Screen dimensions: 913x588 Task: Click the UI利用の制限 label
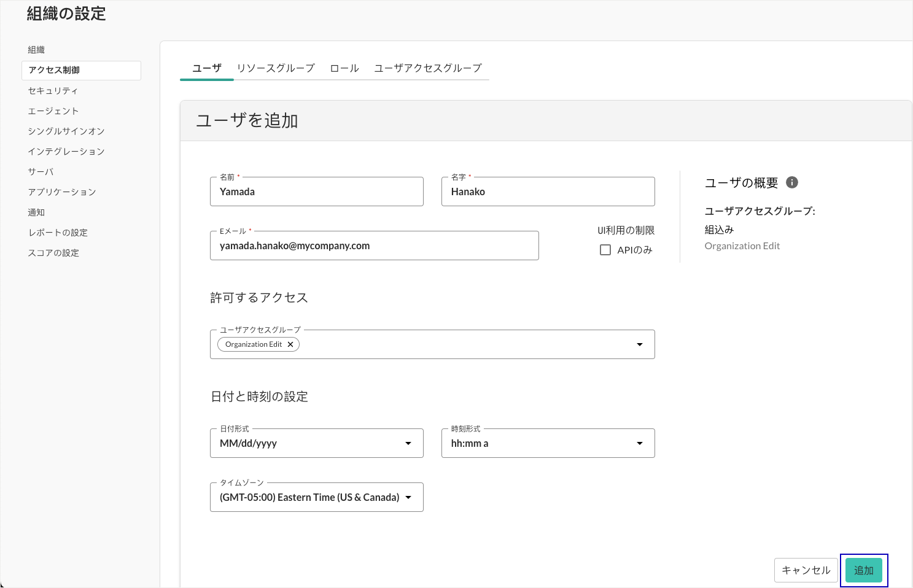626,230
